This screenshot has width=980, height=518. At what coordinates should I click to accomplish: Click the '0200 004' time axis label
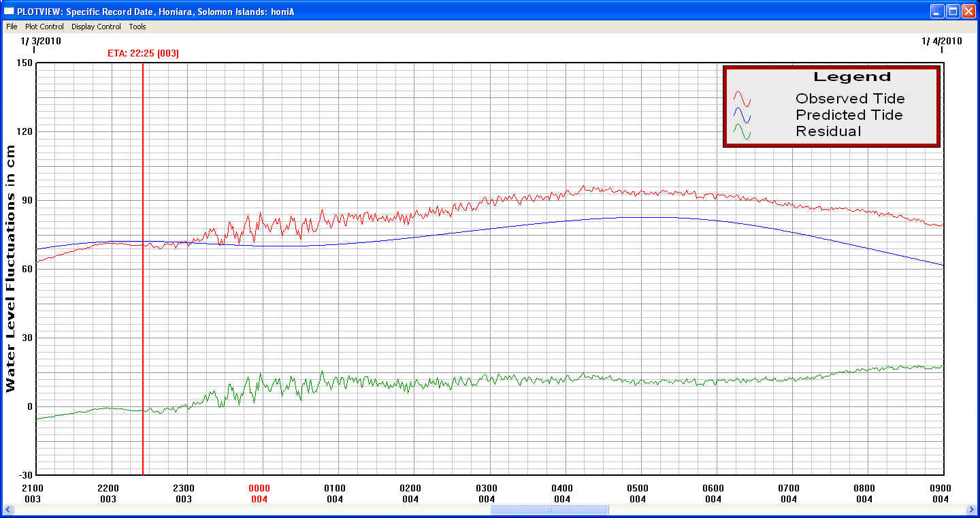(410, 493)
